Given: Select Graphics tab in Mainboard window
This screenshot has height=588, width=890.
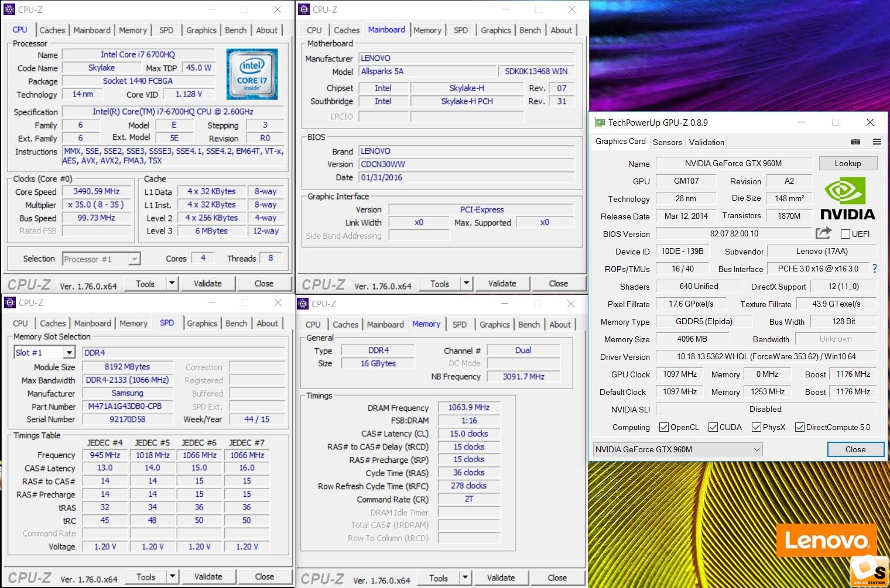Looking at the screenshot, I should (x=496, y=30).
